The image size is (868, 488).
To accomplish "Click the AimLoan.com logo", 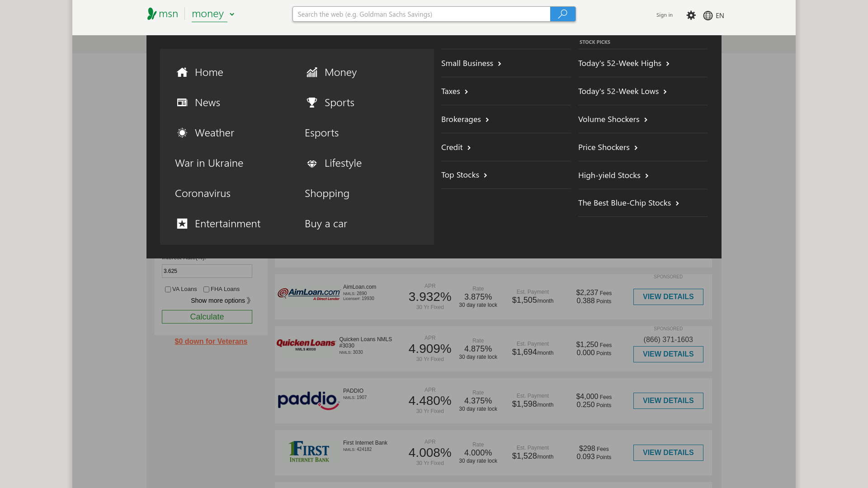I will (x=309, y=294).
